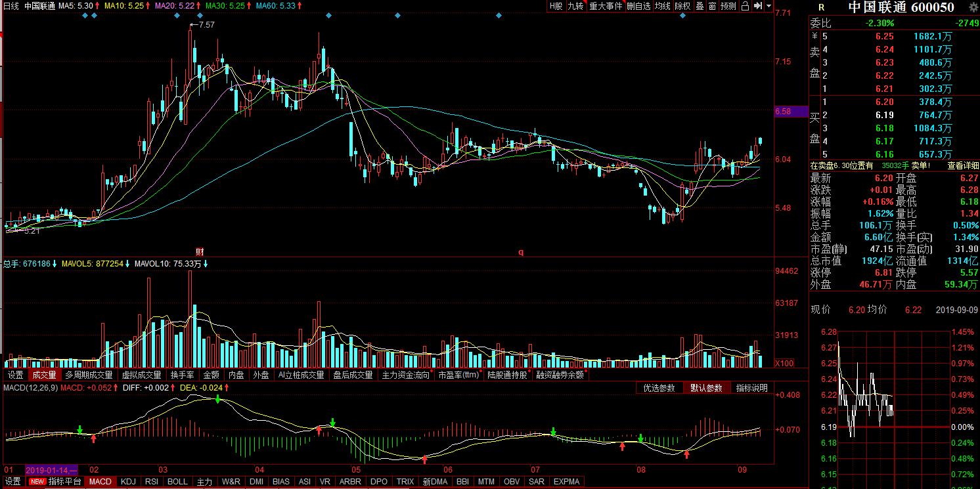Click the lock icon in top toolbar
The width and height of the screenshot is (980, 489).
click(x=746, y=6)
